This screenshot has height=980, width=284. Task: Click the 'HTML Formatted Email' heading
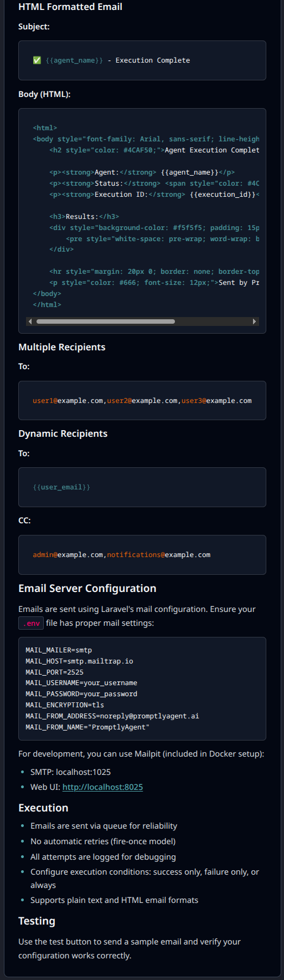tap(70, 7)
